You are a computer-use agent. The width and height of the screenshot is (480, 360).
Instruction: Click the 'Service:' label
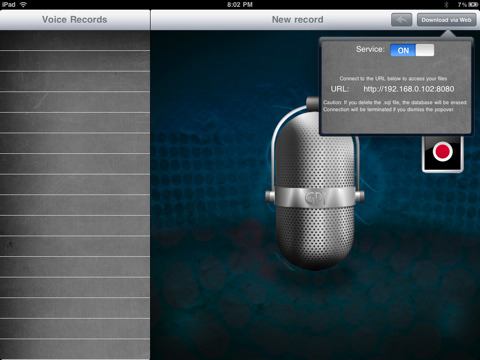[x=370, y=49]
